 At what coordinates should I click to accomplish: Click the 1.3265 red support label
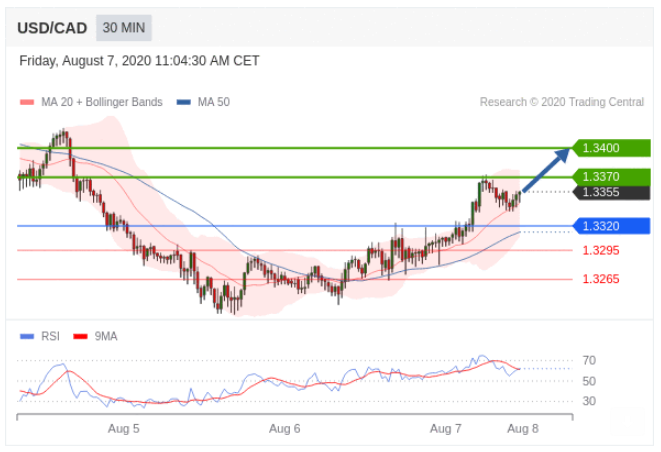(x=601, y=280)
